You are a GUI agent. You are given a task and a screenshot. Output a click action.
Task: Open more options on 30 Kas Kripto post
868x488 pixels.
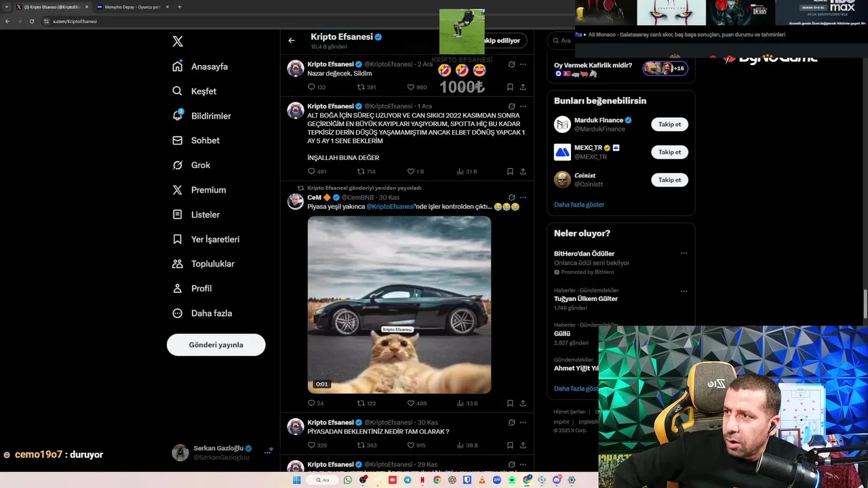pyautogui.click(x=523, y=422)
